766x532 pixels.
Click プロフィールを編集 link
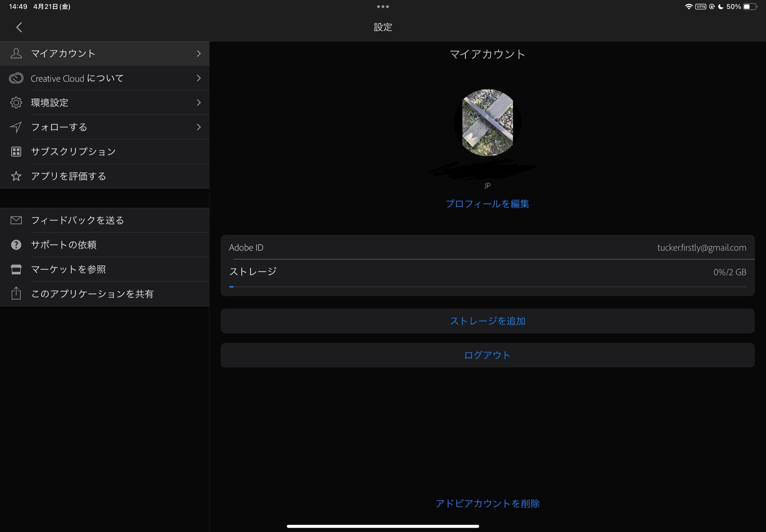pos(487,204)
